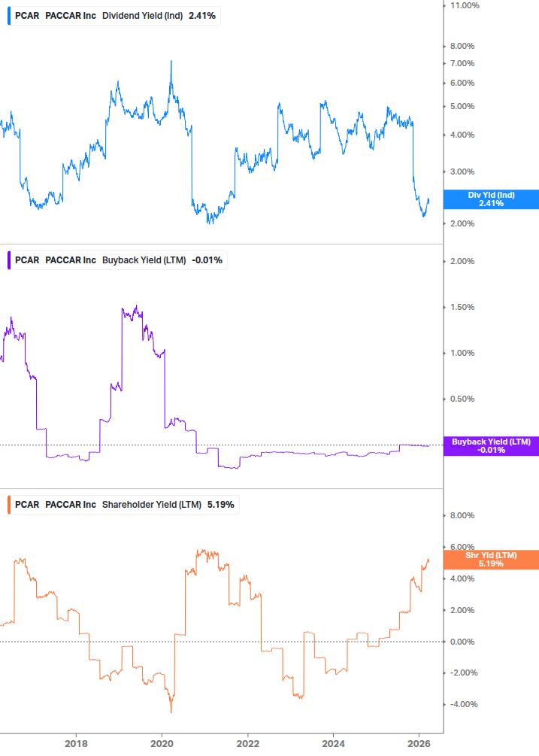Viewport: 539px width, 756px height.
Task: Click the blue Div Yld (Ind) 2.41% axis tag
Action: click(x=491, y=199)
